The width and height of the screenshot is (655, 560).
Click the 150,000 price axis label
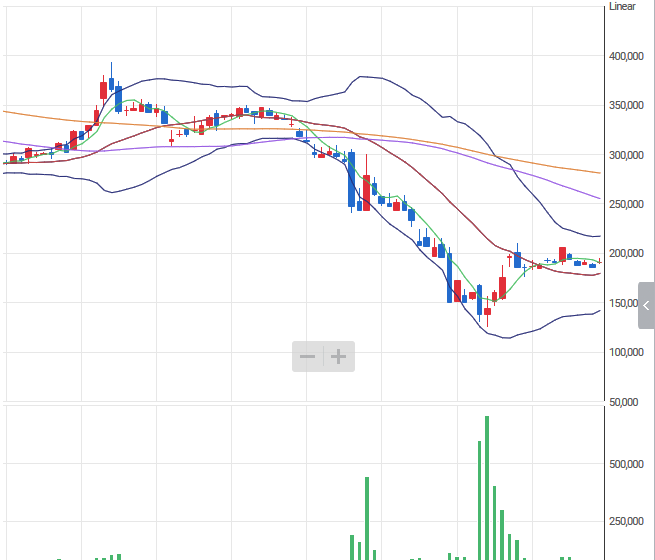(624, 303)
